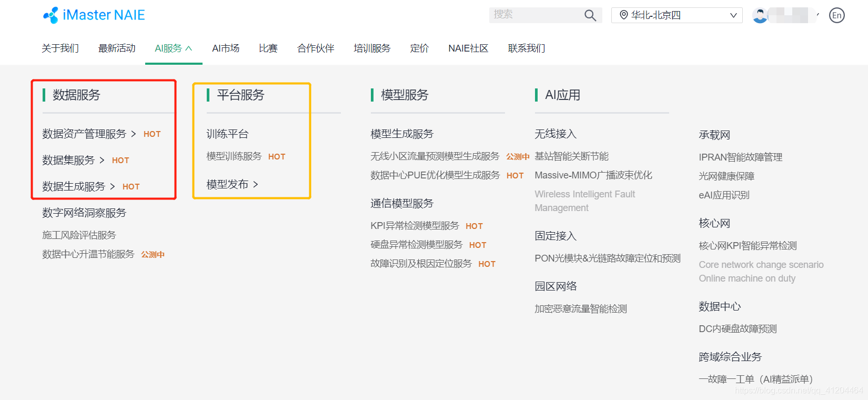Open 数据生成服务 link
The width and height of the screenshot is (868, 400).
74,187
